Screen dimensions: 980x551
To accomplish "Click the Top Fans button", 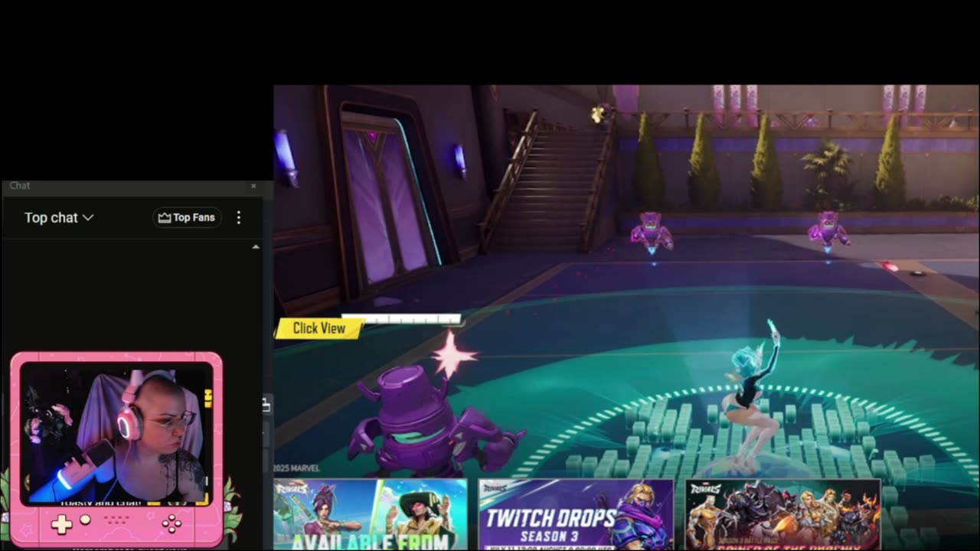I will pyautogui.click(x=187, y=217).
